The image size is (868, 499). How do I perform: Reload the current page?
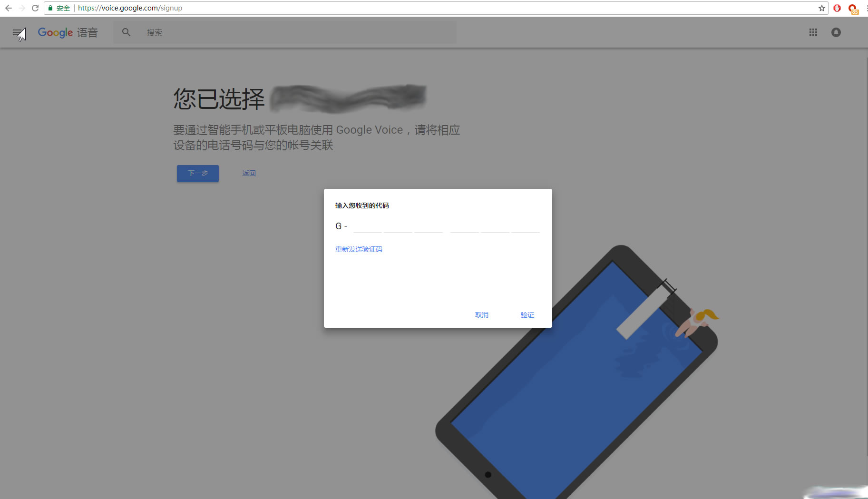(35, 8)
